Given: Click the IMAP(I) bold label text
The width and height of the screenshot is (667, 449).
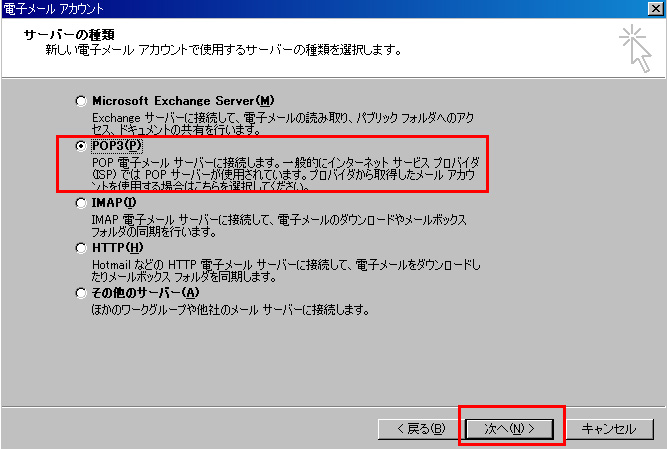Looking at the screenshot, I should tap(114, 203).
